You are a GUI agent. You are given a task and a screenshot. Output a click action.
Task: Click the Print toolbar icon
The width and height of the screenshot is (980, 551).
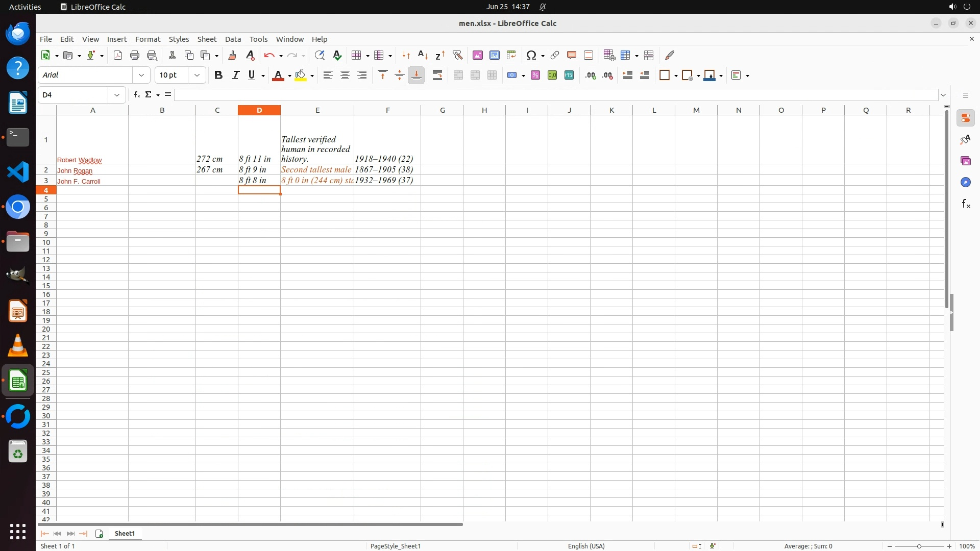[135, 55]
